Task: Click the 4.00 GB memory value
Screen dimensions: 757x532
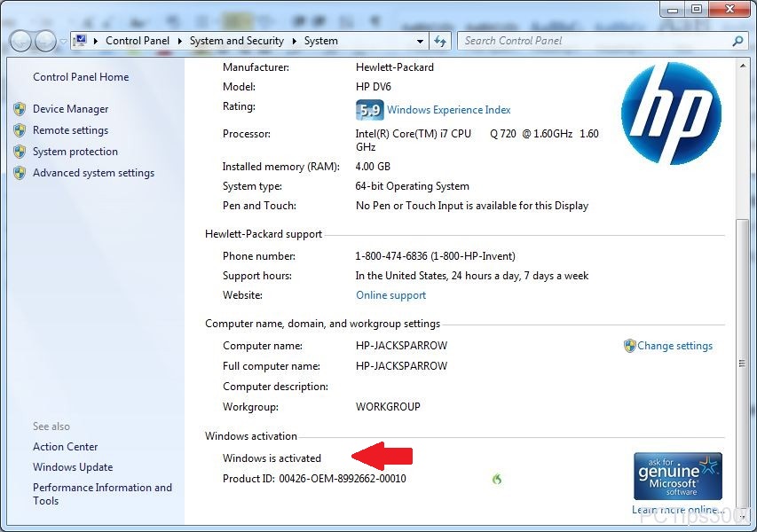Action: point(373,167)
